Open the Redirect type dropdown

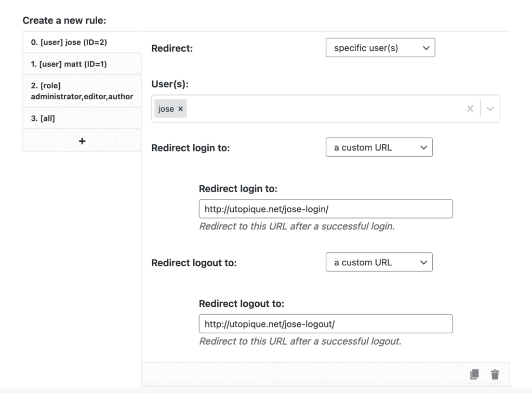coord(380,48)
